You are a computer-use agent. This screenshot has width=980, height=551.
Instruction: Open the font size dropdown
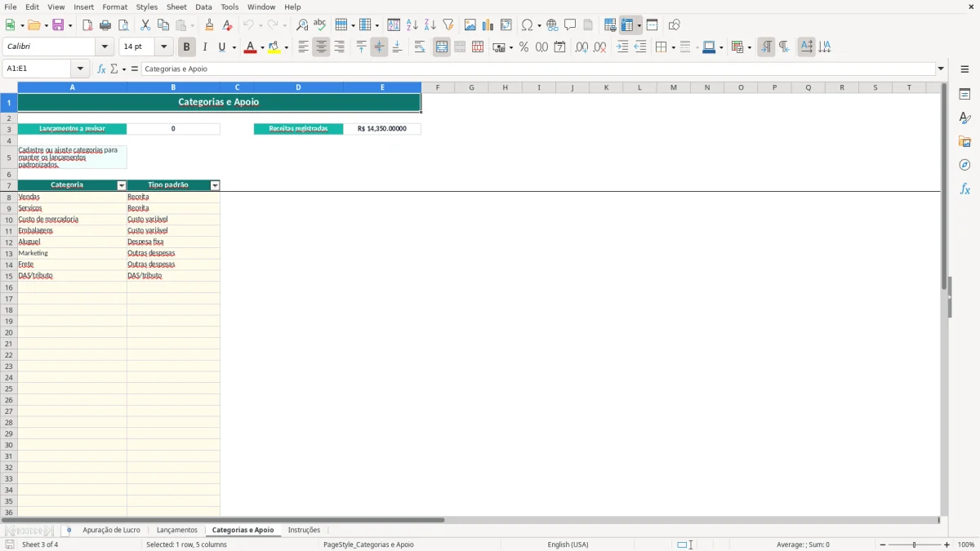164,47
